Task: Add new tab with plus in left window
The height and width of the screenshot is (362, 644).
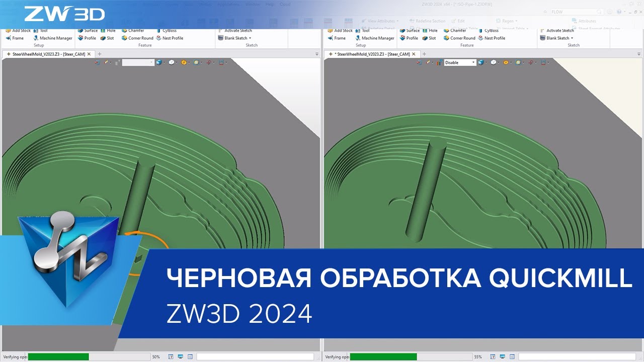Action: (99, 54)
